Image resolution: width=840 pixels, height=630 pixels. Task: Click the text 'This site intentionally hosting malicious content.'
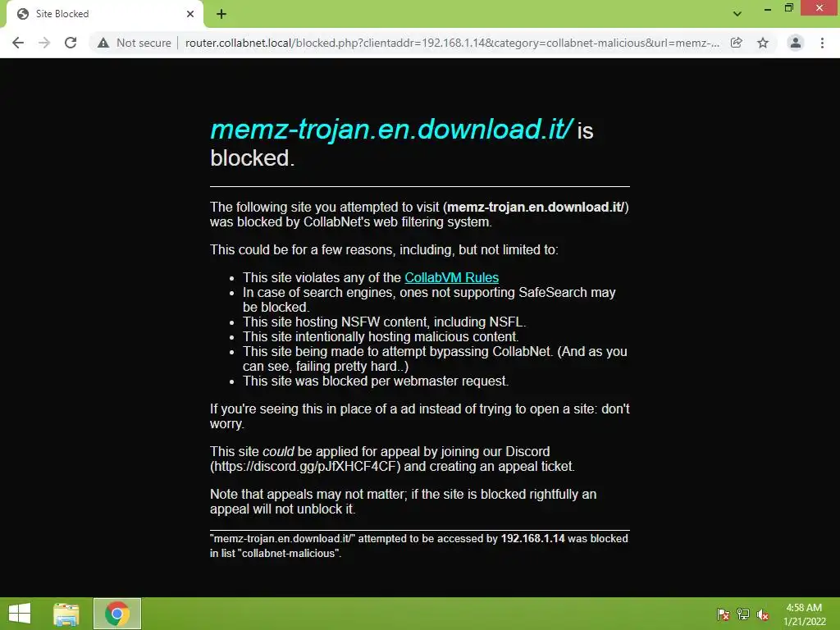(381, 336)
